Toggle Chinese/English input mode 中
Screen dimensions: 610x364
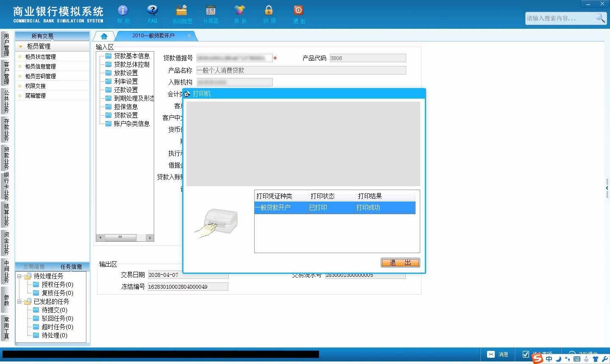coord(549,359)
